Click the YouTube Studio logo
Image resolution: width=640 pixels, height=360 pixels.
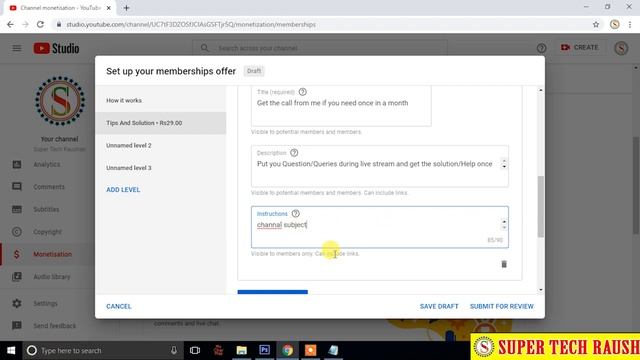pyautogui.click(x=56, y=48)
